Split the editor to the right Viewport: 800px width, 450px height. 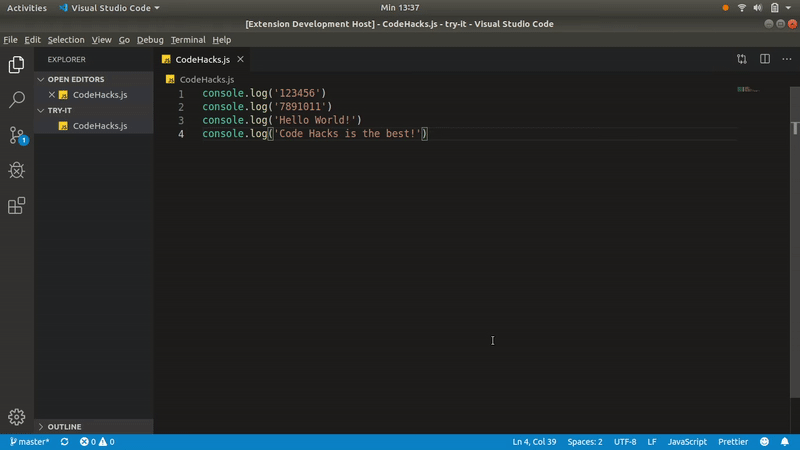(x=765, y=59)
